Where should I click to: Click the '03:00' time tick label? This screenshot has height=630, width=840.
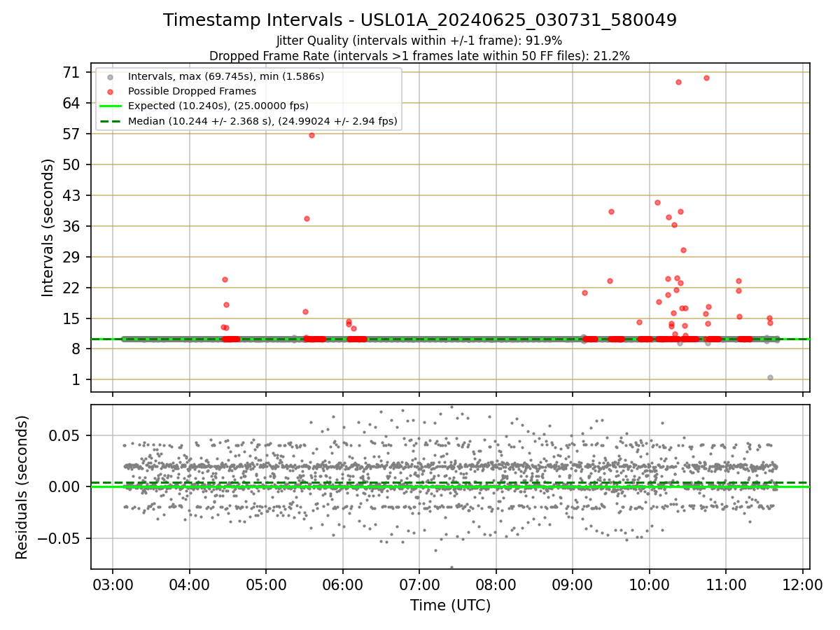click(x=113, y=585)
